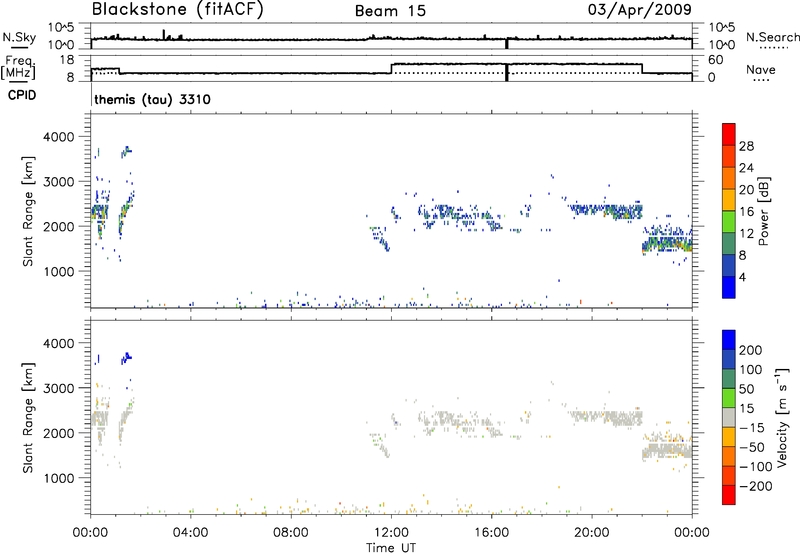Select the "Freq. [MHz]" axis label

tap(19, 67)
